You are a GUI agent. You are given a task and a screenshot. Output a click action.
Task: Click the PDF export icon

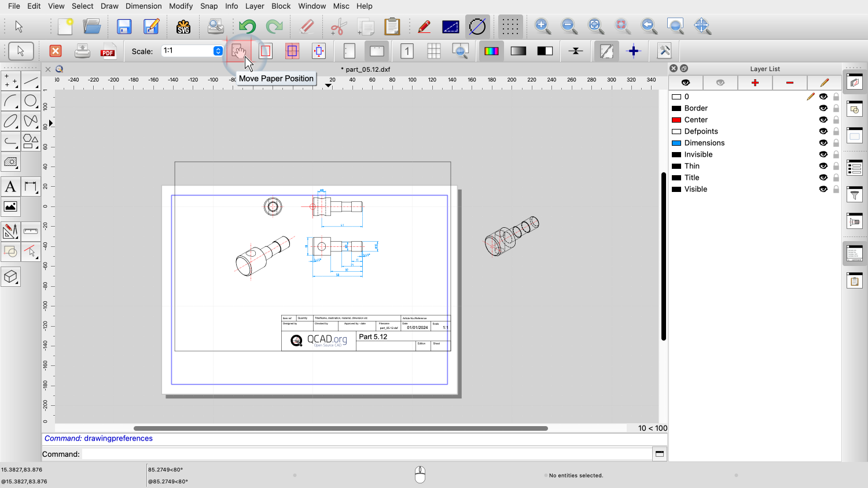108,51
